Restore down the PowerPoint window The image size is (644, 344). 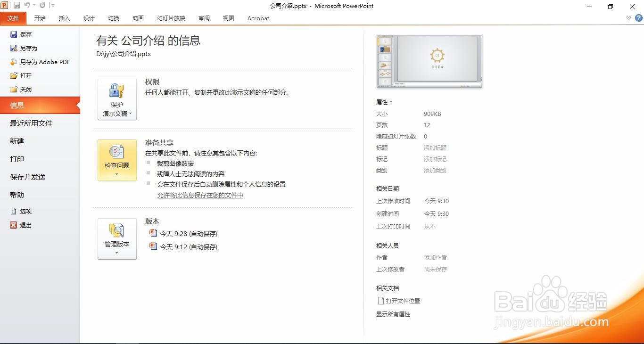[x=611, y=6]
